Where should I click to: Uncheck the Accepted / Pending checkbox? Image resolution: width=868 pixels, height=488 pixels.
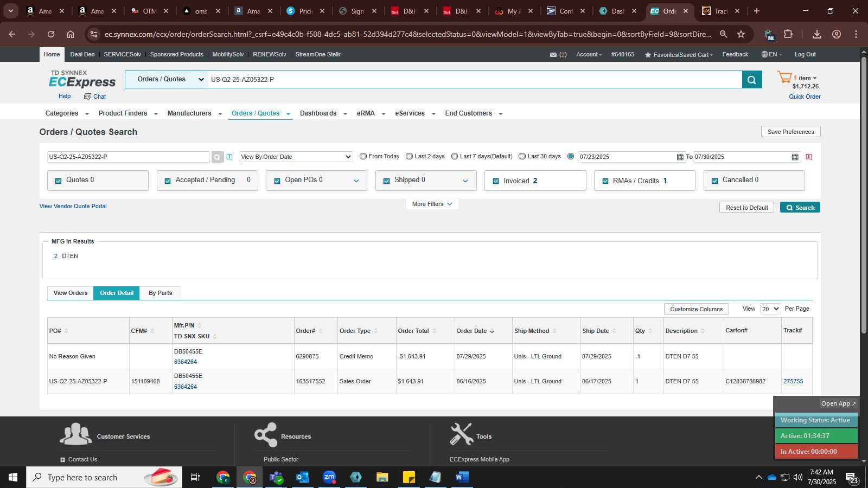(168, 181)
